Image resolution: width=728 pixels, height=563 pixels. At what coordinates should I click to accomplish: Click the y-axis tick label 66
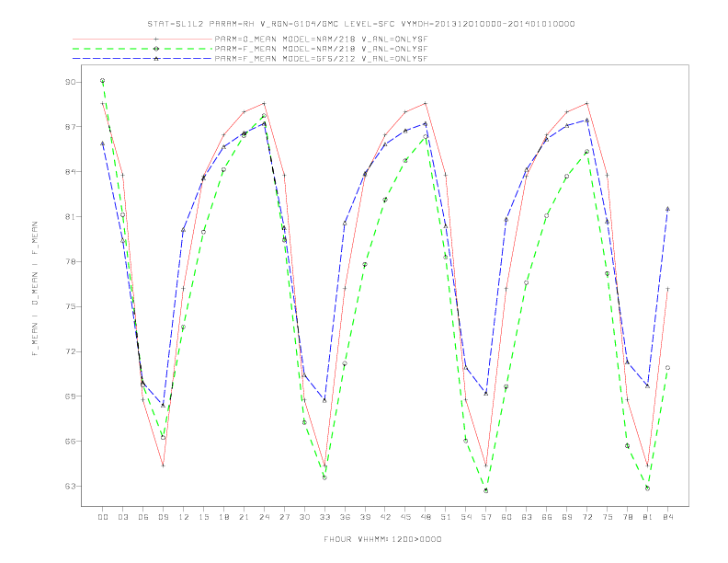[71, 442]
